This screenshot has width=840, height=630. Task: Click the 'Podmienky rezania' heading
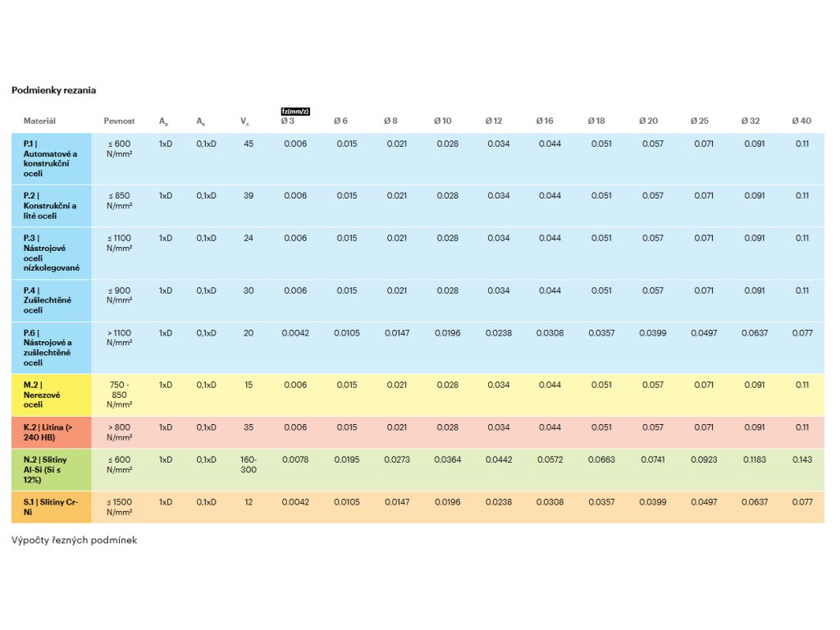[x=53, y=90]
